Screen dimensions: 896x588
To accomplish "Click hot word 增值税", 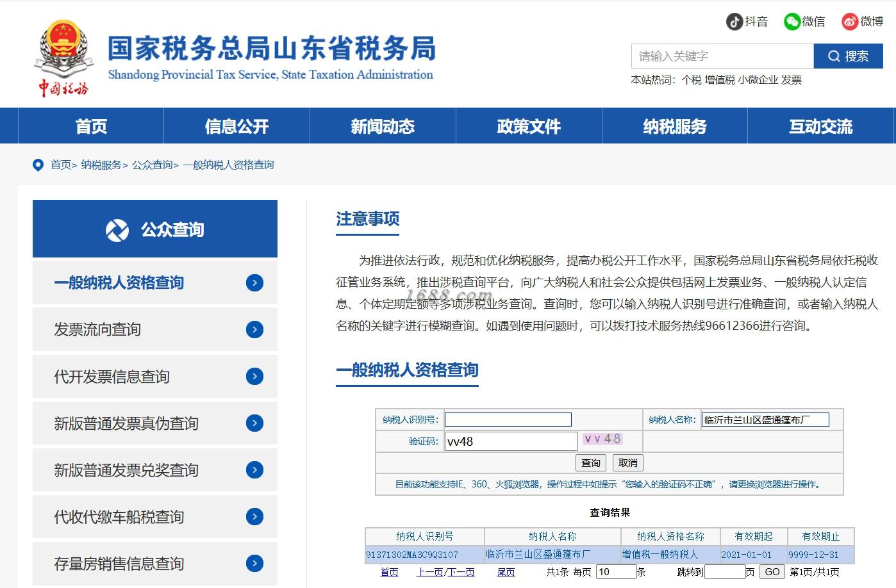I will click(720, 80).
